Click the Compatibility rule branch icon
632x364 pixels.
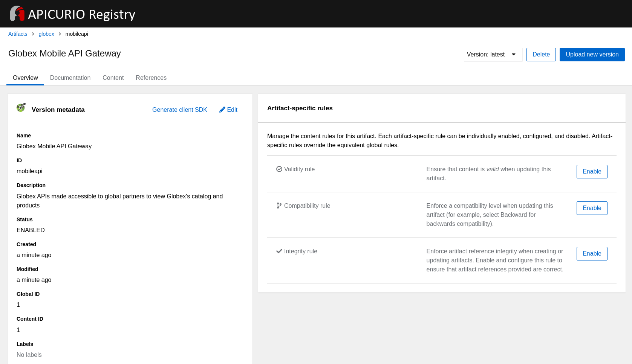click(279, 206)
